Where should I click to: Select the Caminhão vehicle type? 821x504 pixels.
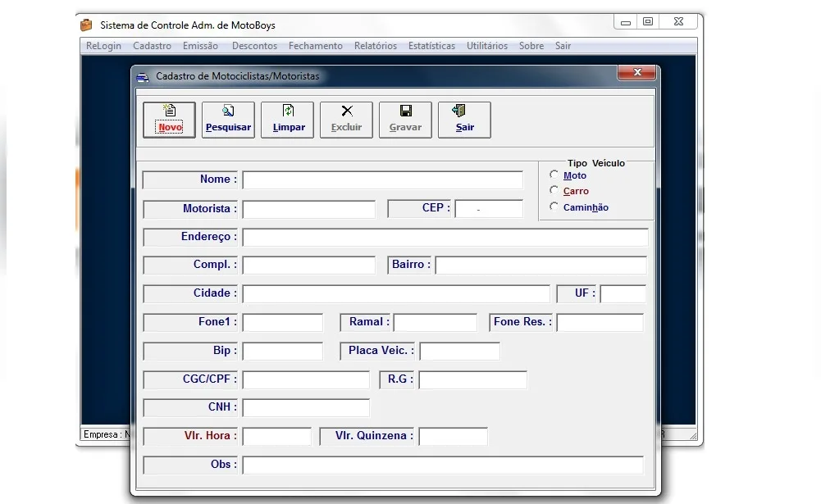[554, 207]
